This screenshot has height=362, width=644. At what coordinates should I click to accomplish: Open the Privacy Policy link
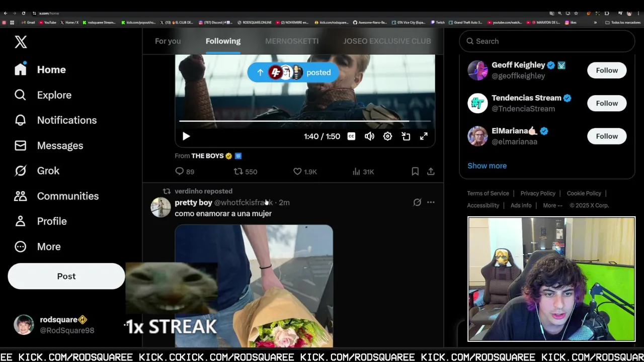pyautogui.click(x=538, y=193)
